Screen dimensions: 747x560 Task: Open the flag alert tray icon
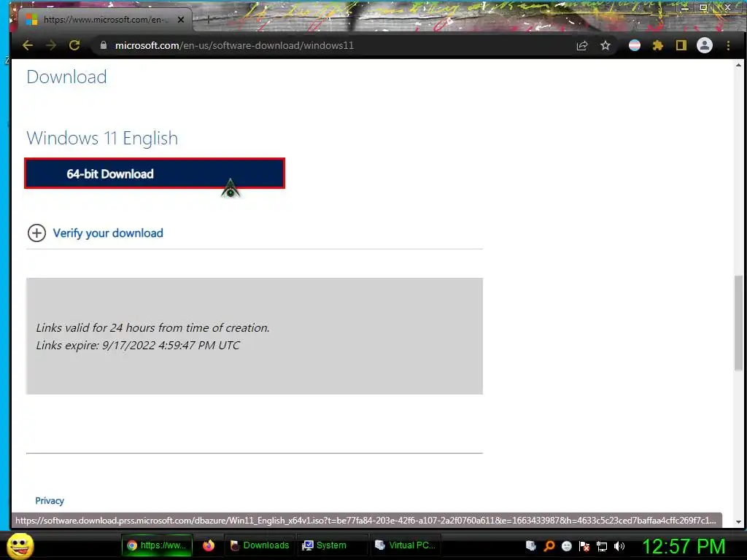click(x=584, y=546)
